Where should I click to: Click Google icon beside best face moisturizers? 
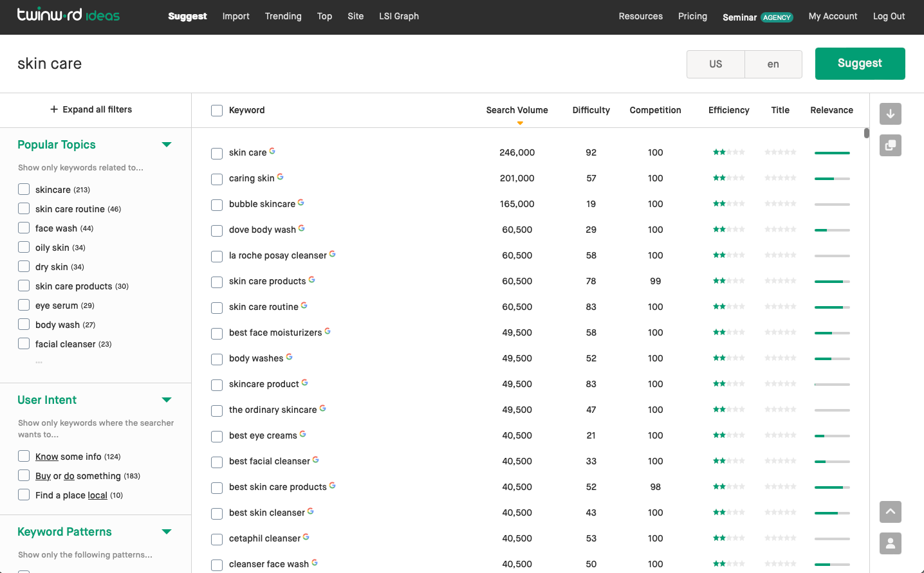(328, 331)
